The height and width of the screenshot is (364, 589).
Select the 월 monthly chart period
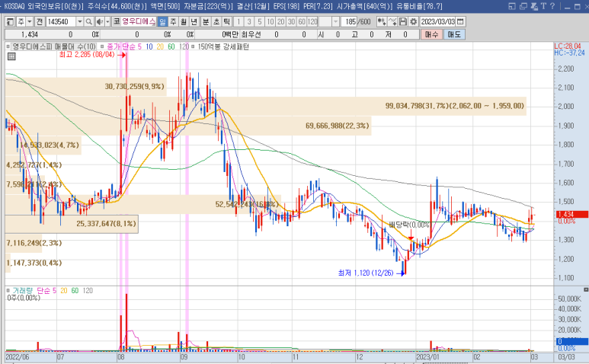[x=184, y=22]
